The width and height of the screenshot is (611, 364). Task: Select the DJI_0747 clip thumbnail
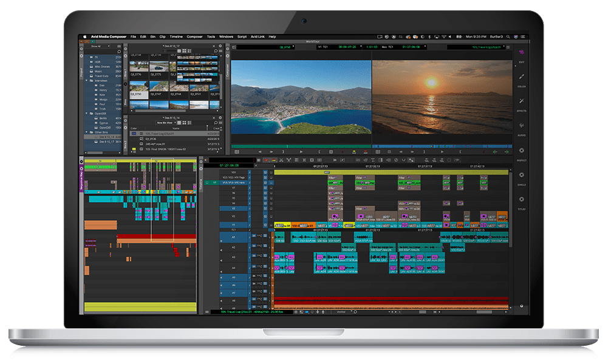tap(159, 86)
